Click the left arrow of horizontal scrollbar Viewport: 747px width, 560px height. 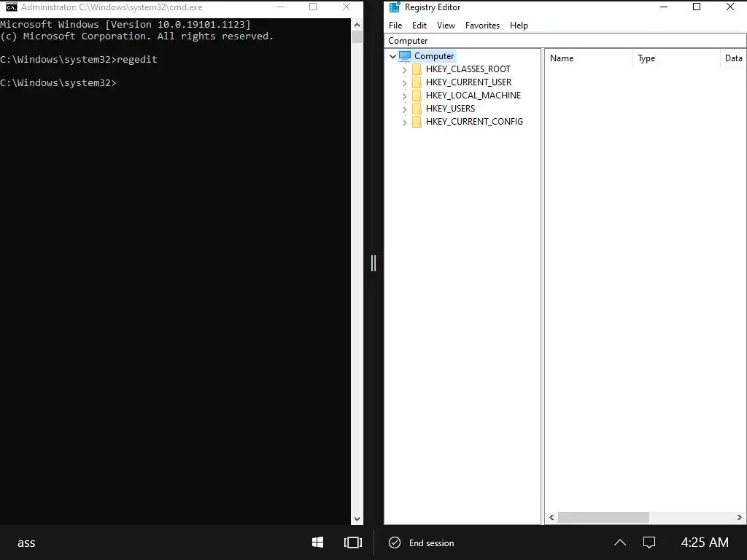click(x=551, y=517)
